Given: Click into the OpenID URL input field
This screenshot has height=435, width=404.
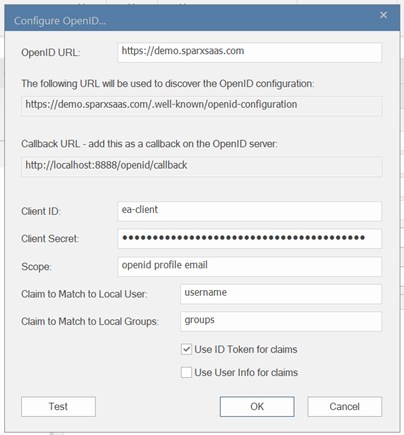Looking at the screenshot, I should 249,52.
